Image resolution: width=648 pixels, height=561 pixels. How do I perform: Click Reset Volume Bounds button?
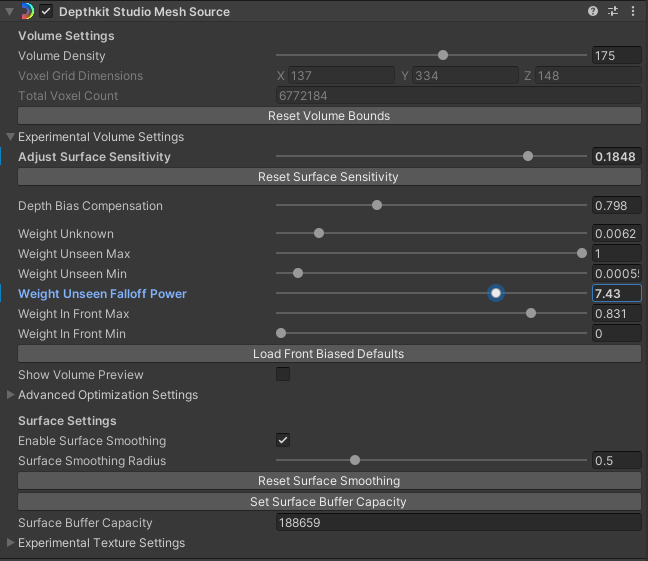(x=329, y=116)
